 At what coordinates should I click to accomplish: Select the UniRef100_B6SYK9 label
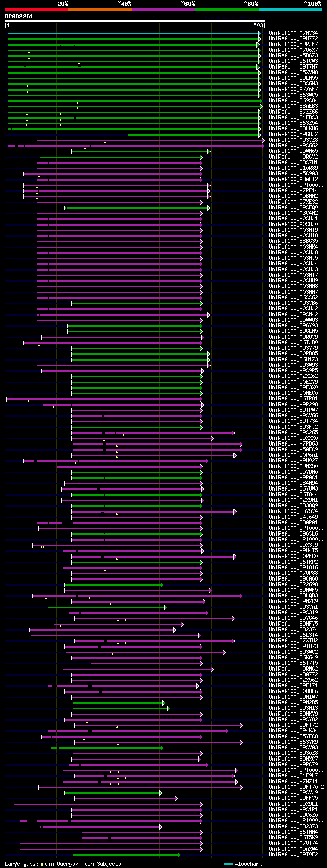[x=293, y=742]
